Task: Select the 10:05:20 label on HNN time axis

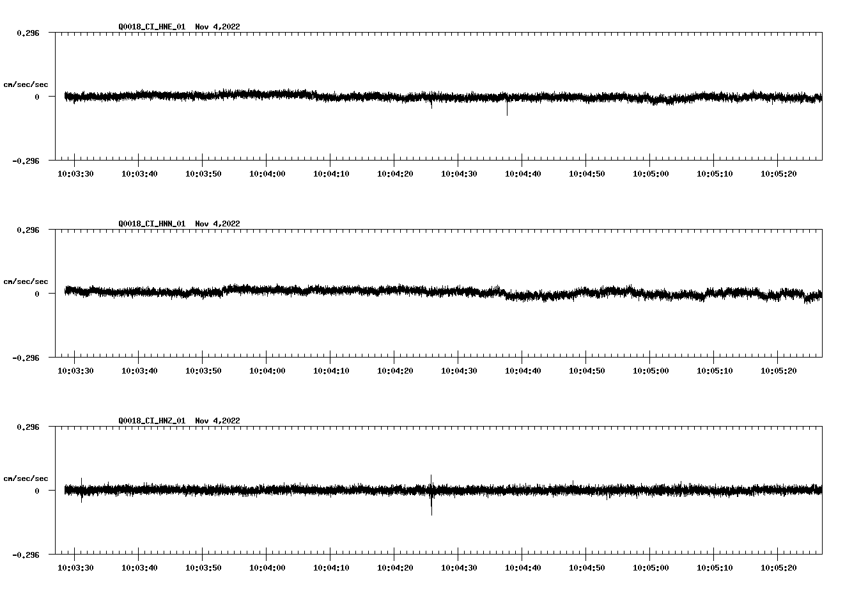Action: tap(778, 371)
